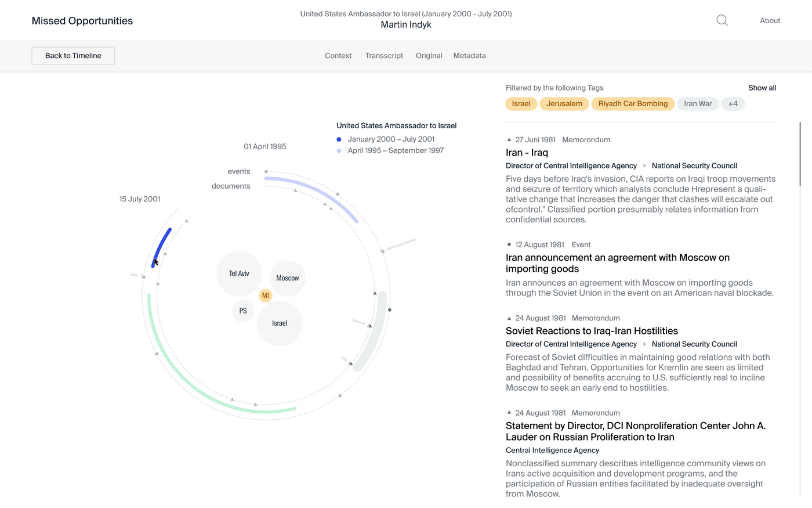The image size is (812, 508).
Task: Click the documents ring label
Action: pos(231,186)
